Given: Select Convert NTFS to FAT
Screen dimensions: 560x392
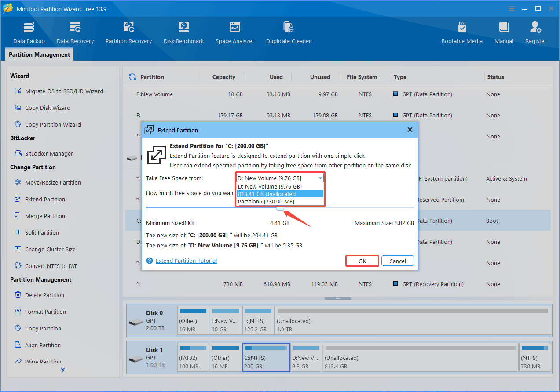Looking at the screenshot, I should coord(46,266).
